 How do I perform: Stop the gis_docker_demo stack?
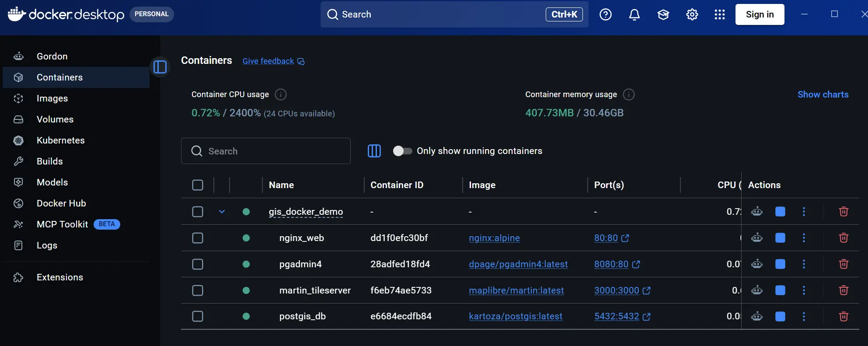point(780,212)
